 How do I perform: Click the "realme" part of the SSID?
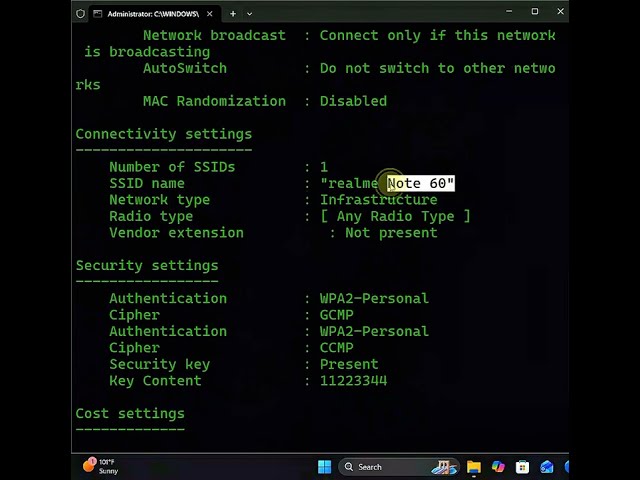[353, 183]
